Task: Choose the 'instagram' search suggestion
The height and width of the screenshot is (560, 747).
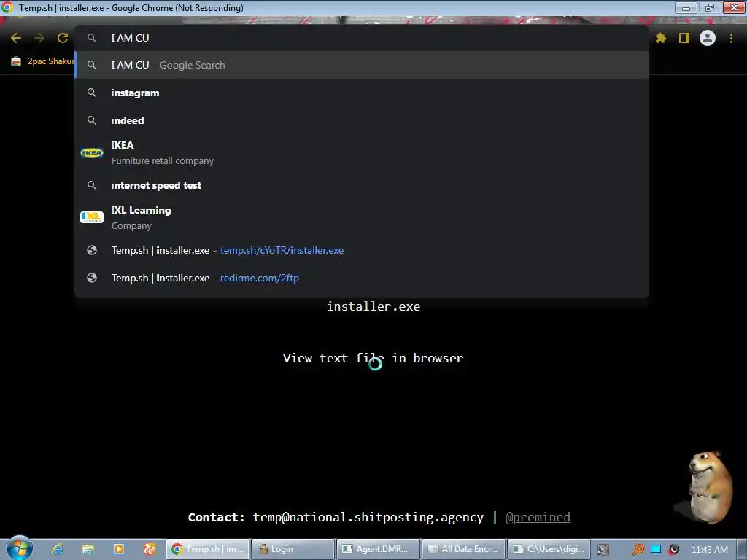Action: click(x=362, y=93)
